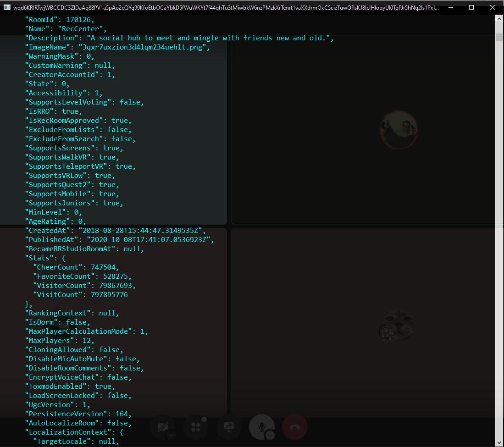This screenshot has height=447, width=504.
Task: Select the sunglasses user avatar tile
Action: coord(399,128)
